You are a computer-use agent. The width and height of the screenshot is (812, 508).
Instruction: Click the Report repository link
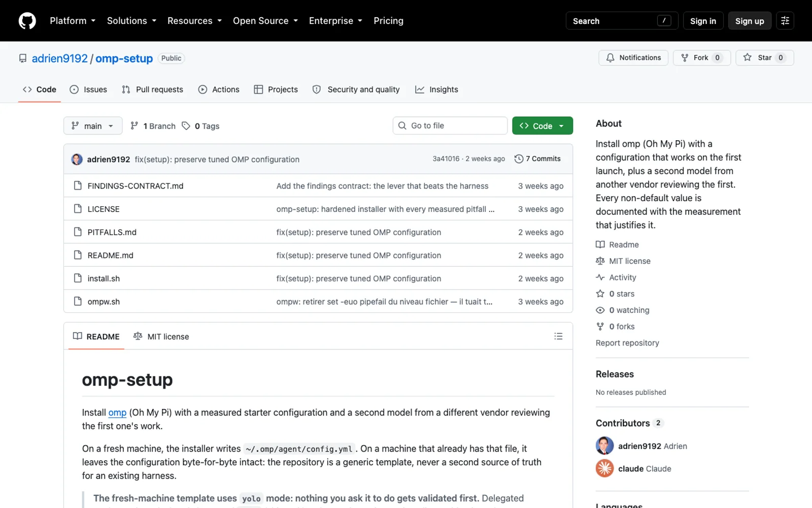pyautogui.click(x=627, y=343)
